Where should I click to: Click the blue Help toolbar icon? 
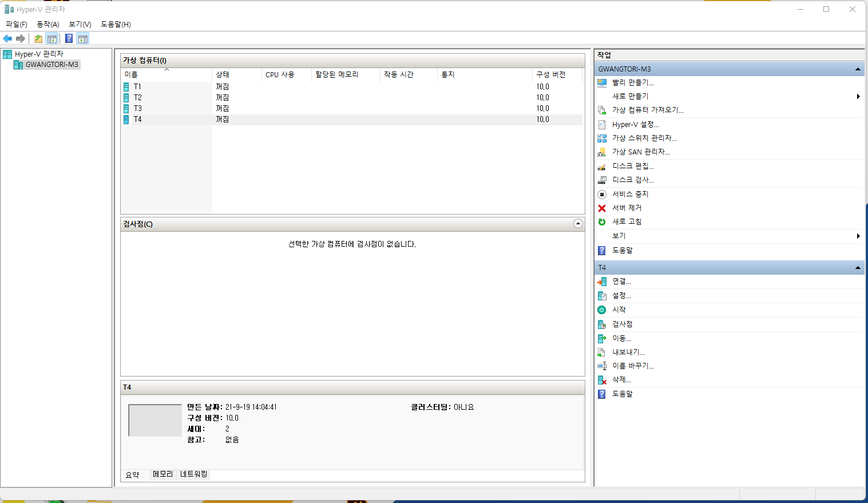[69, 38]
